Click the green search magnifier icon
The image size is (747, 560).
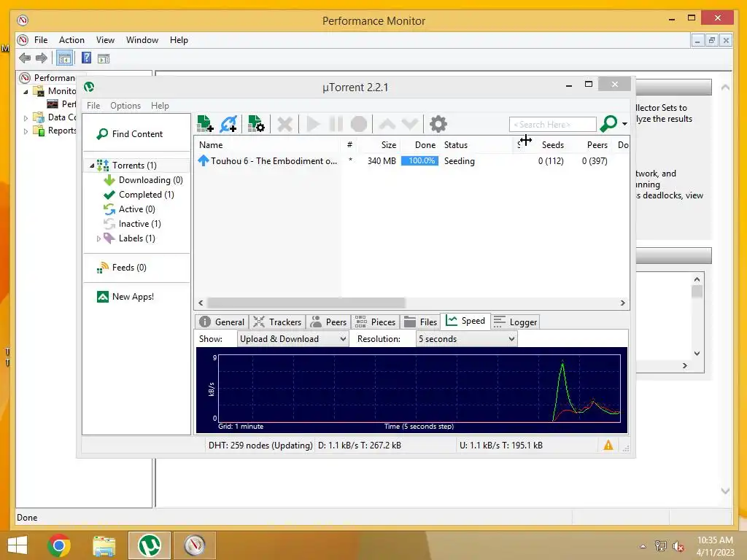608,124
